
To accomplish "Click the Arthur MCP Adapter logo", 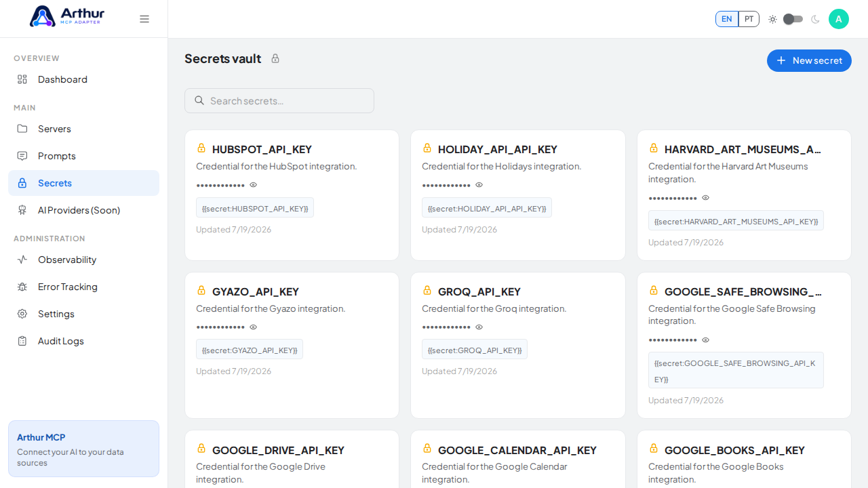I will 67,16.
